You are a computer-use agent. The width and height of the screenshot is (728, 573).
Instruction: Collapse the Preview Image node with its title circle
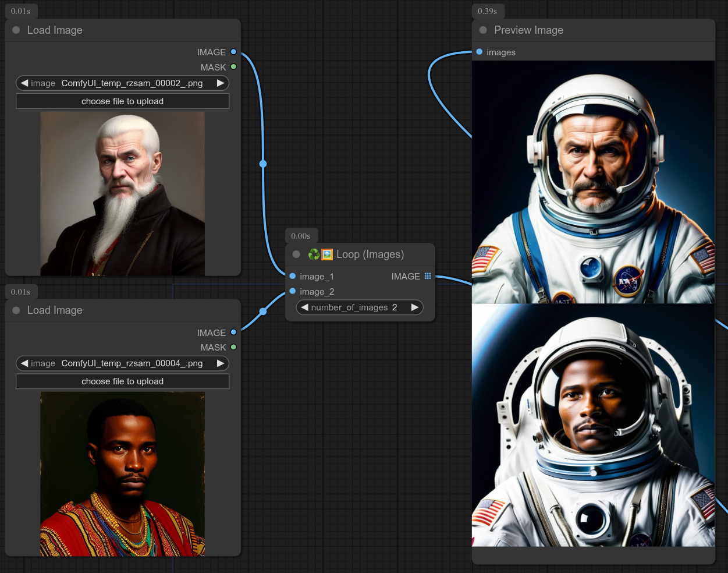click(x=482, y=30)
